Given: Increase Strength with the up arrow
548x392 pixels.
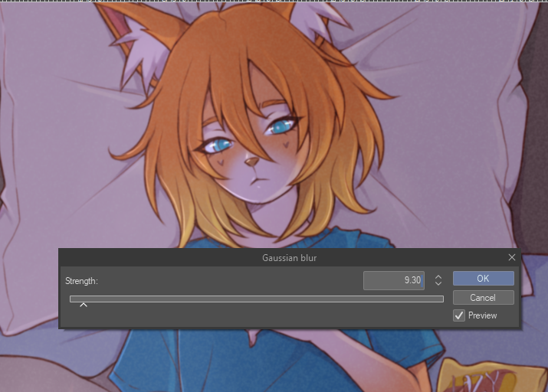Looking at the screenshot, I should 438,277.
